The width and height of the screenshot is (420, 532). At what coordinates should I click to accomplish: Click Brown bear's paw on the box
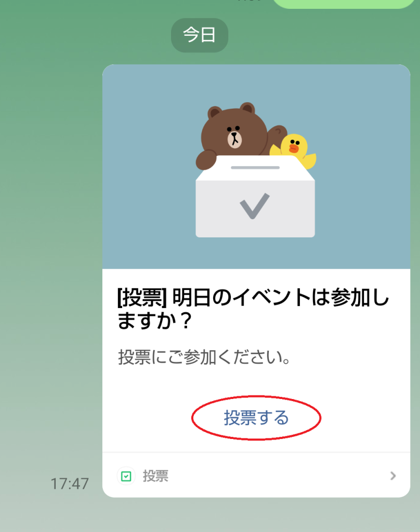tap(206, 159)
